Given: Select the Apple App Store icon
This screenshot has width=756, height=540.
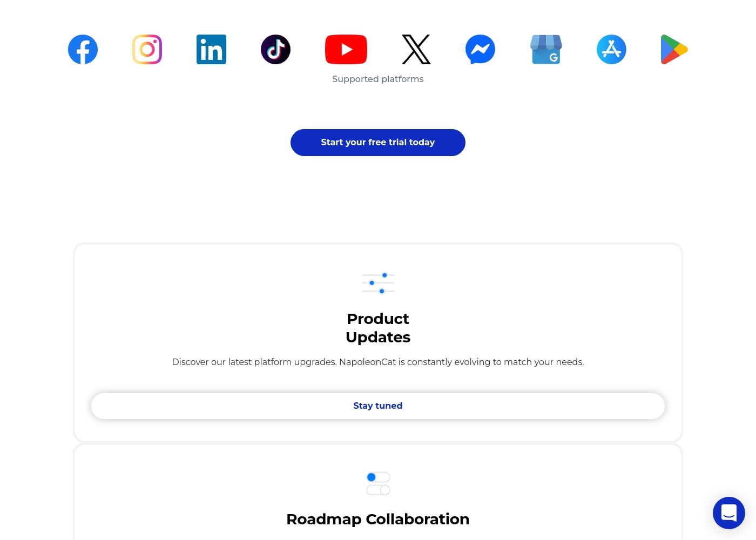Looking at the screenshot, I should coord(611,49).
